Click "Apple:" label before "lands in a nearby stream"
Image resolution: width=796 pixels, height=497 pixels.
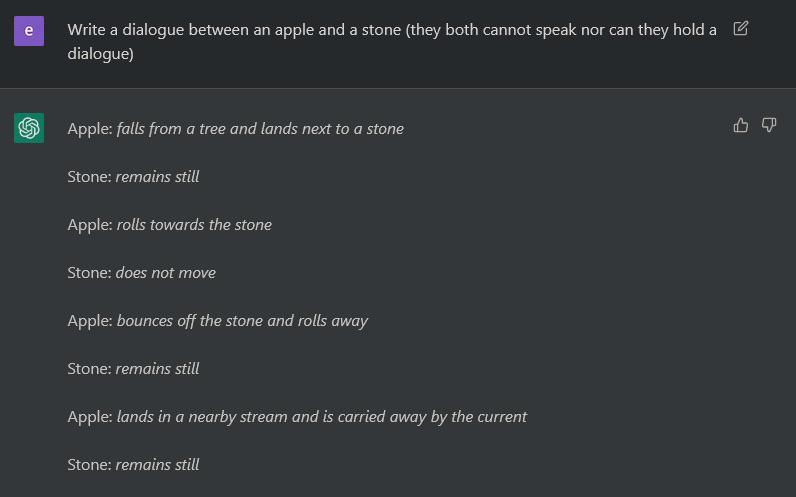pyautogui.click(x=89, y=417)
